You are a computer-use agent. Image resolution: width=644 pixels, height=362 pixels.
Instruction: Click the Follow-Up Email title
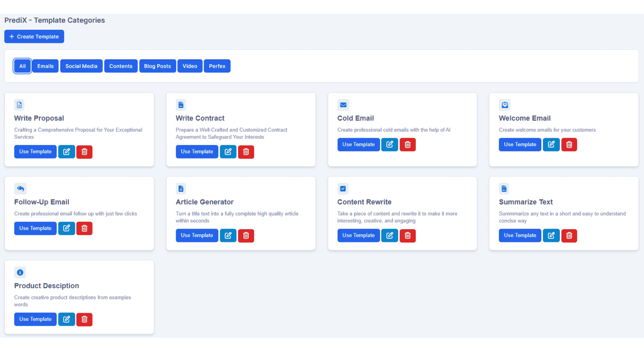[42, 202]
